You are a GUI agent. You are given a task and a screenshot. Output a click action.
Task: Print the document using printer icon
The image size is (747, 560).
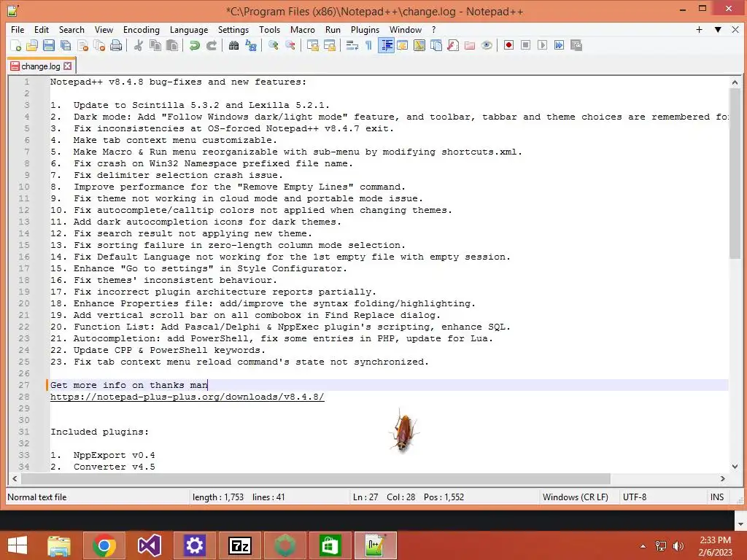point(116,45)
